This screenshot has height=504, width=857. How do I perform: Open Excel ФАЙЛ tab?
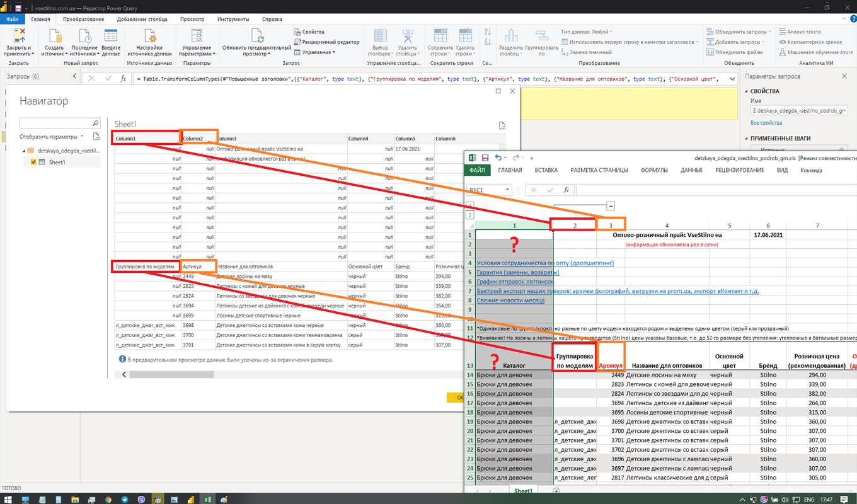point(477,170)
